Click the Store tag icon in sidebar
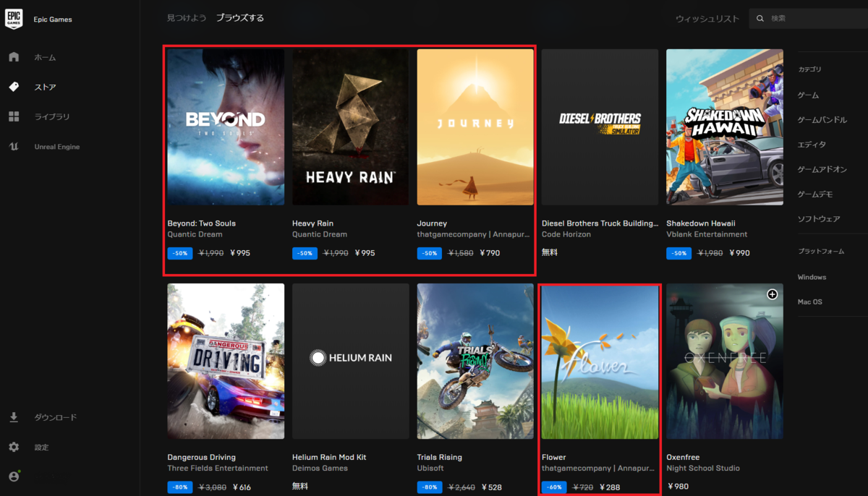The height and width of the screenshot is (496, 868). coord(14,87)
